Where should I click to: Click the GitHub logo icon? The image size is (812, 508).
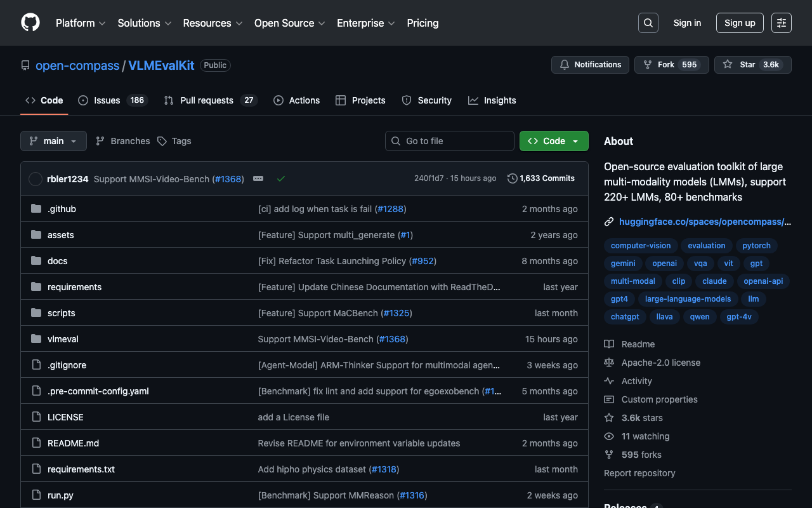coord(30,23)
